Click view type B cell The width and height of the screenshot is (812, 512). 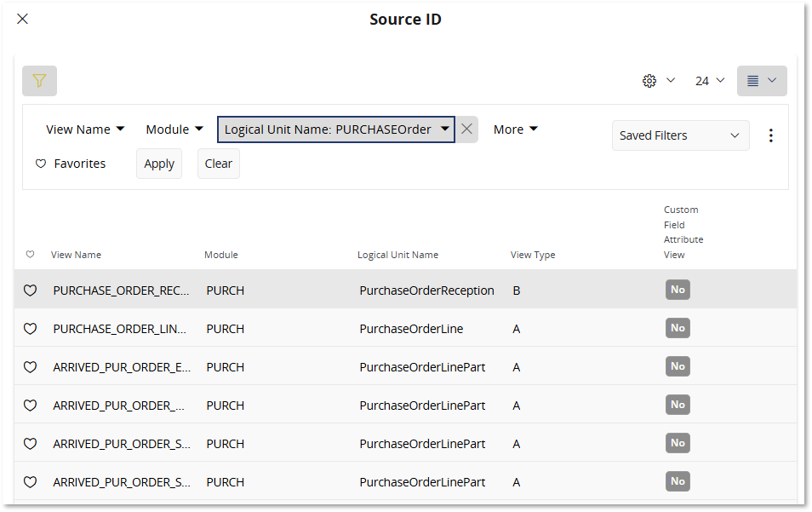pyautogui.click(x=517, y=291)
